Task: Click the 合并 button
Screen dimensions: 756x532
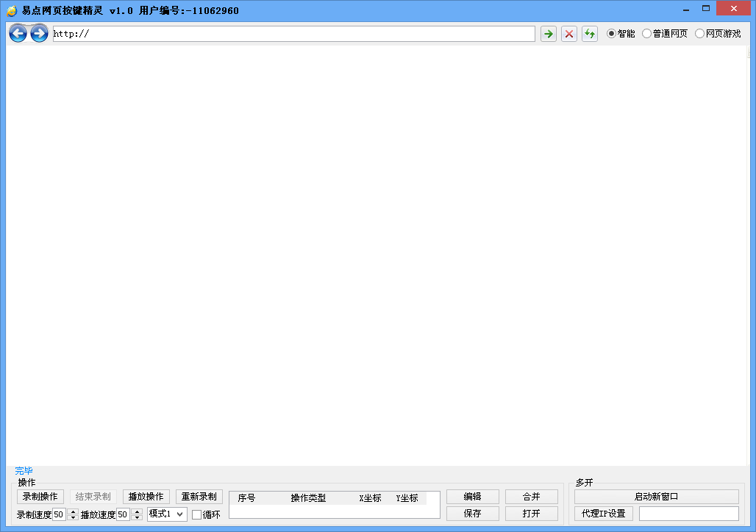Action: [x=531, y=496]
